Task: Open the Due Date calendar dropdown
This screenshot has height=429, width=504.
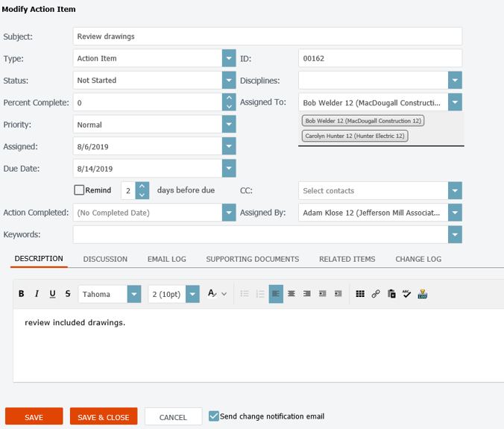Action: [229, 168]
